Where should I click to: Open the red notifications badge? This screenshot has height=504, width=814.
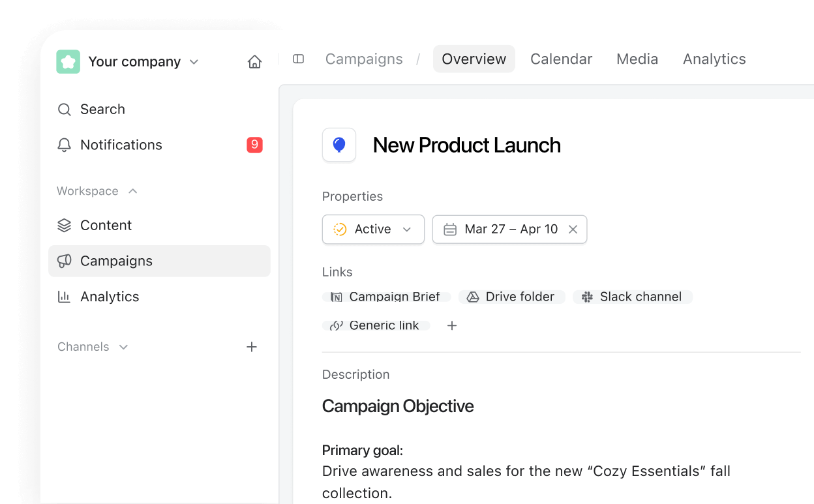tap(254, 145)
